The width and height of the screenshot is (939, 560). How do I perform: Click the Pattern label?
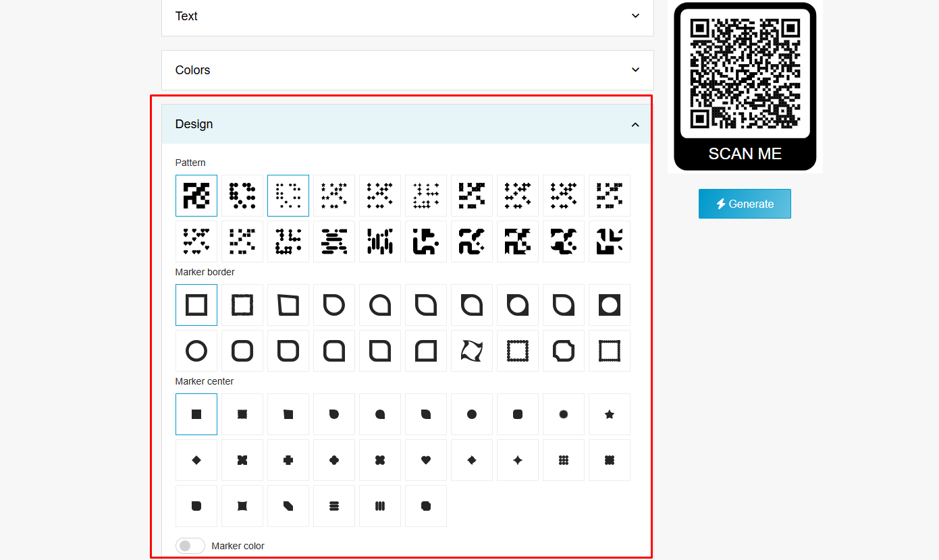click(x=190, y=163)
